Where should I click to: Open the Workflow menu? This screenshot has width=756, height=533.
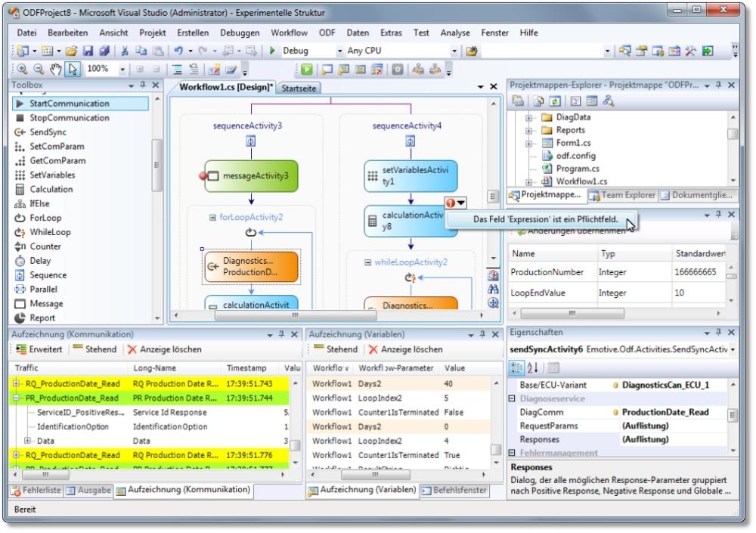tap(290, 33)
